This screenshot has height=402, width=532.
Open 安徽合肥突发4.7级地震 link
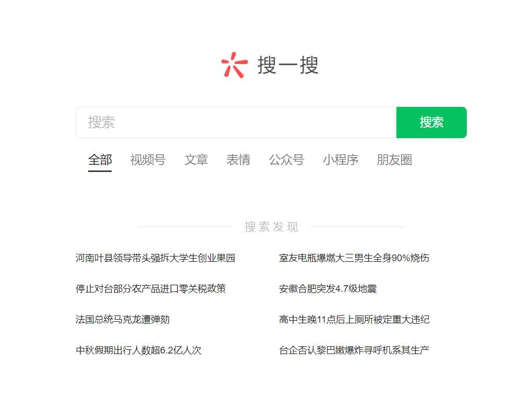pos(328,289)
